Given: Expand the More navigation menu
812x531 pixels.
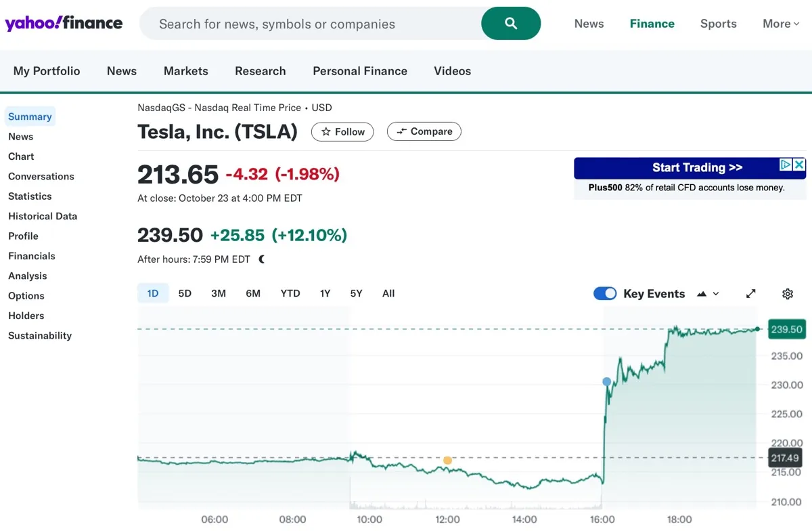Looking at the screenshot, I should 780,24.
